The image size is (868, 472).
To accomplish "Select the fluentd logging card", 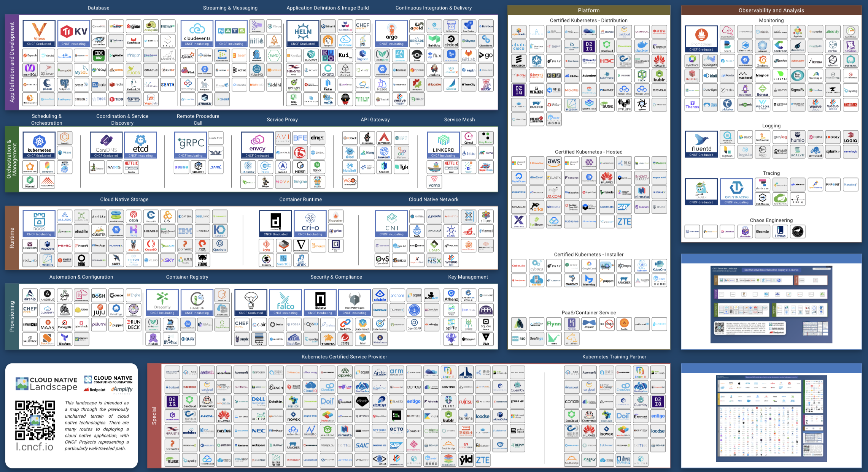I will pos(701,144).
